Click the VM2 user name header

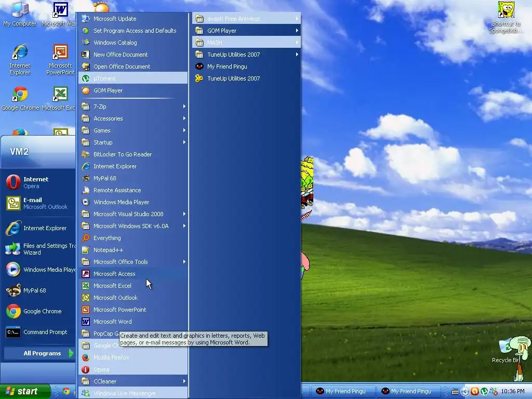tap(19, 152)
